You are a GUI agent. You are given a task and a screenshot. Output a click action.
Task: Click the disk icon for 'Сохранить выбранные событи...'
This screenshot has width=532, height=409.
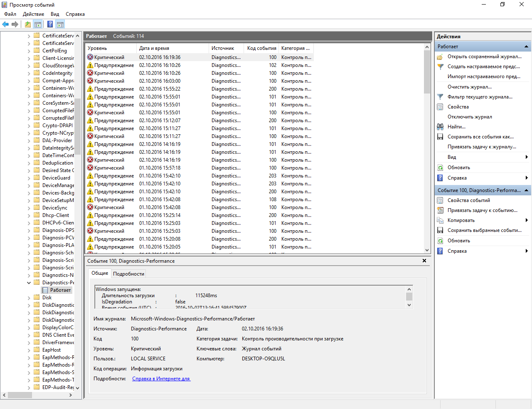coord(440,230)
